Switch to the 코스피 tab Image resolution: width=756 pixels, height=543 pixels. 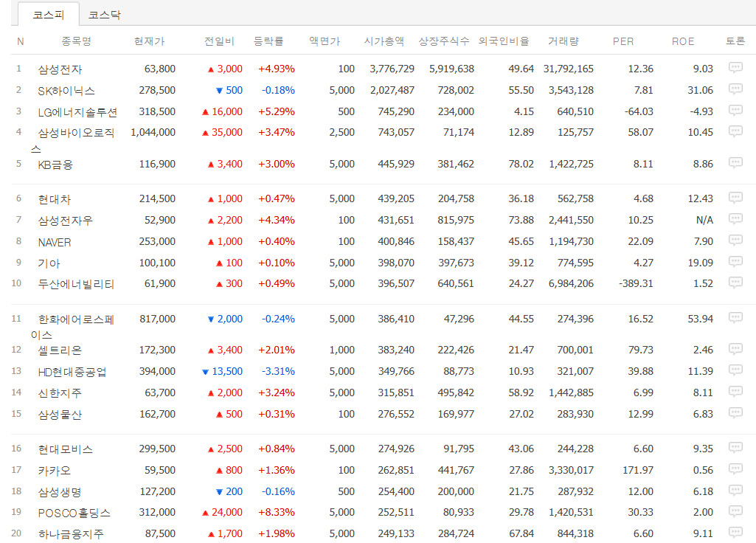click(x=48, y=15)
